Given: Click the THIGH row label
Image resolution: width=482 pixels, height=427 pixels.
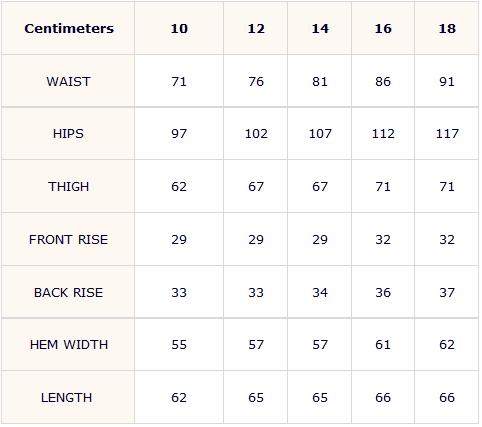Looking at the screenshot, I should (68, 186).
